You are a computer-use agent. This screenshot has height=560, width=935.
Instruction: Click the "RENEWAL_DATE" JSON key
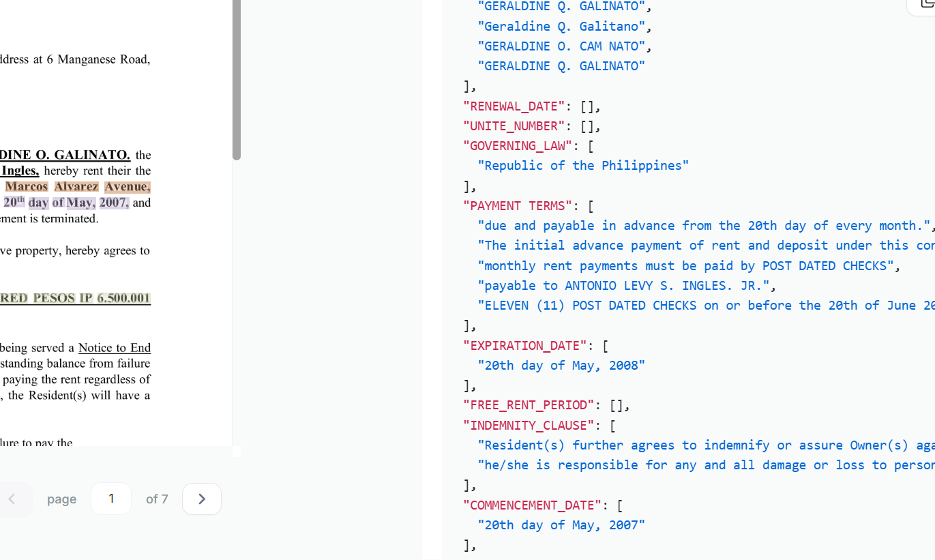point(514,106)
